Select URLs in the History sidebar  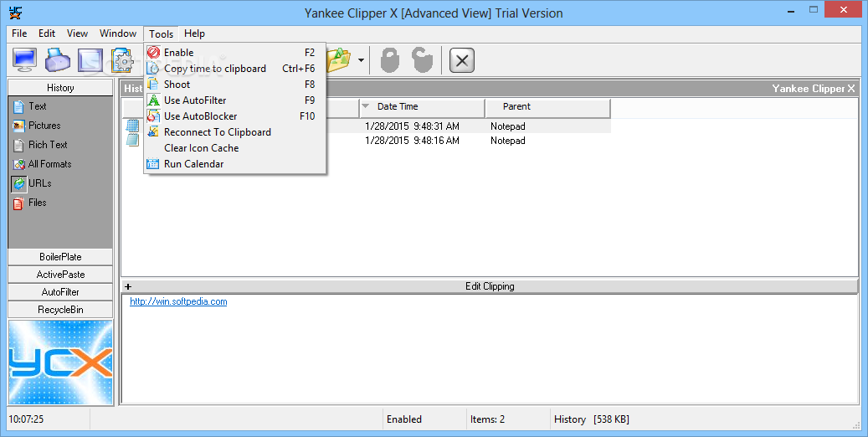tap(32, 183)
